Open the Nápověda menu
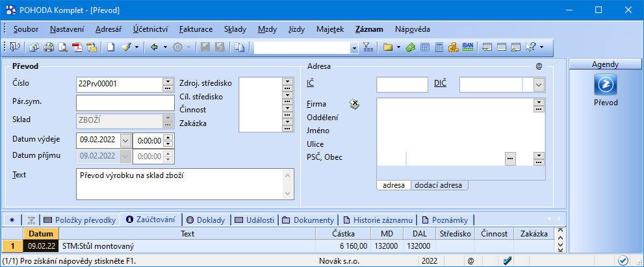Screen dimensions: 644x267 (413, 29)
